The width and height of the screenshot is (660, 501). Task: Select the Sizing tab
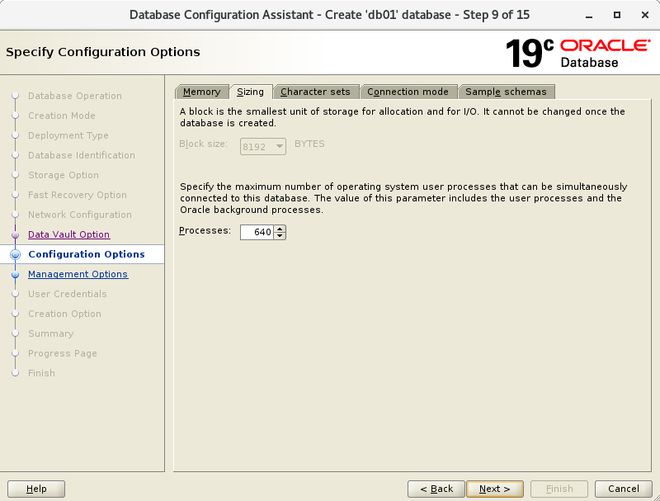250,92
